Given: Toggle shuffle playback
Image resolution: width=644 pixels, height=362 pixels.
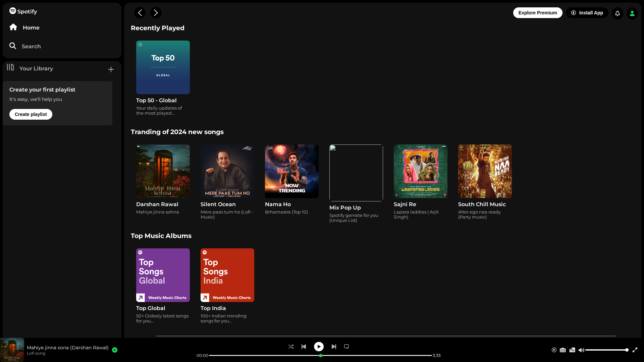Looking at the screenshot, I should click(x=291, y=347).
